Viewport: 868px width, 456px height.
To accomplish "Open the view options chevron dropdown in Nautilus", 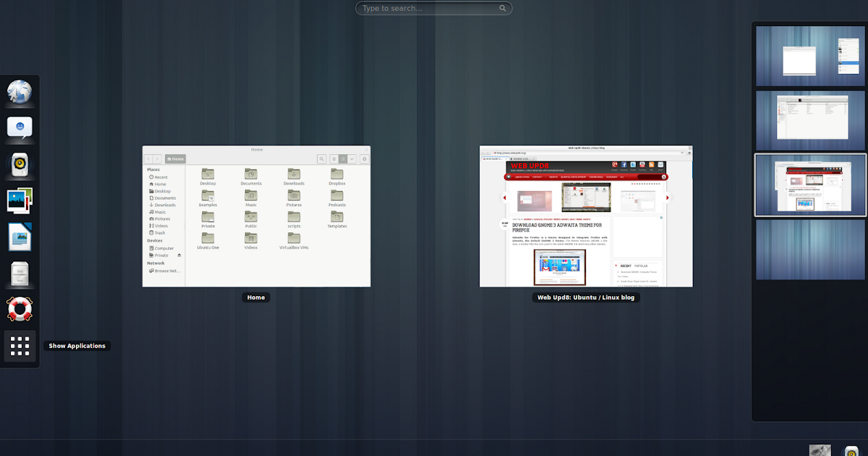I will tap(352, 159).
